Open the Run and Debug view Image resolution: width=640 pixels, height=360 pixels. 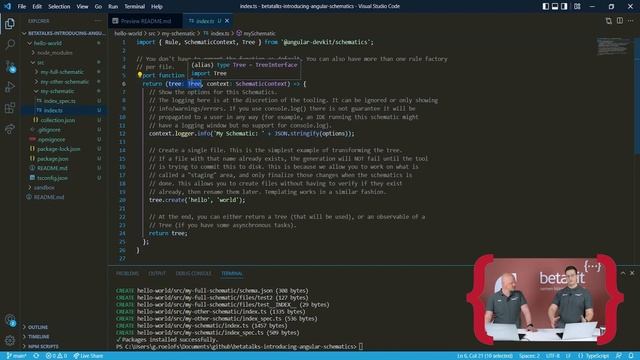coord(10,87)
